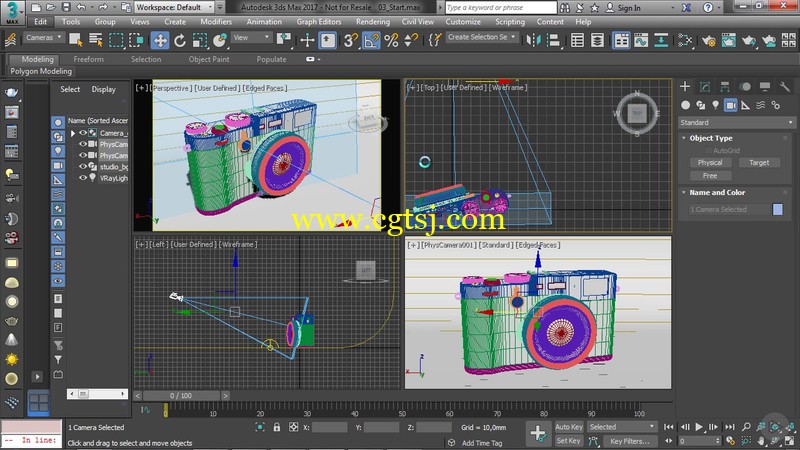Click Display in Scene Explorer
The width and height of the screenshot is (800, 450).
(x=104, y=89)
